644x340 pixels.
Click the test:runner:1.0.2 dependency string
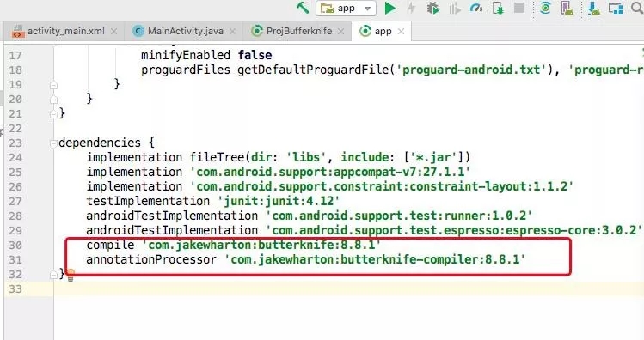399,216
